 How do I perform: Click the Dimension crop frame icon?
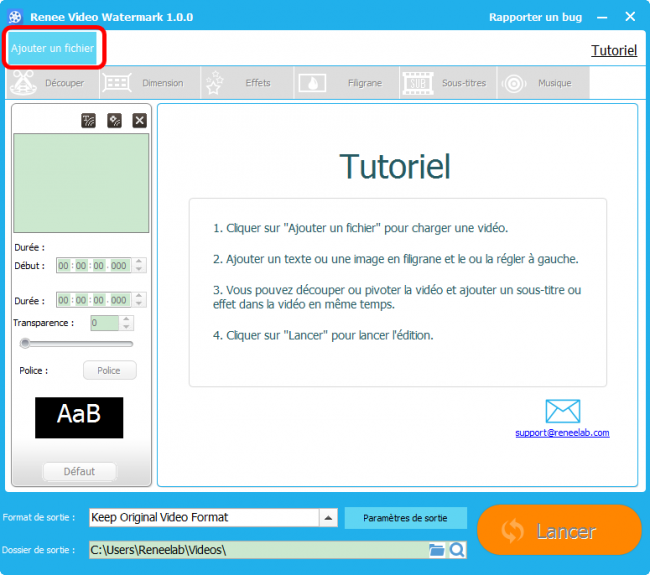click(117, 83)
